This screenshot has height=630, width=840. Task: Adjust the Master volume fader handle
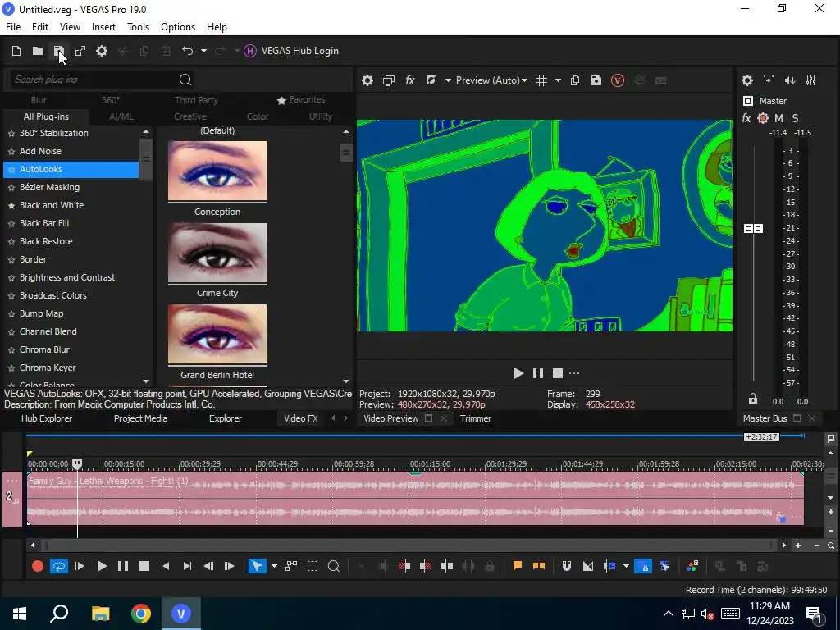(x=753, y=229)
